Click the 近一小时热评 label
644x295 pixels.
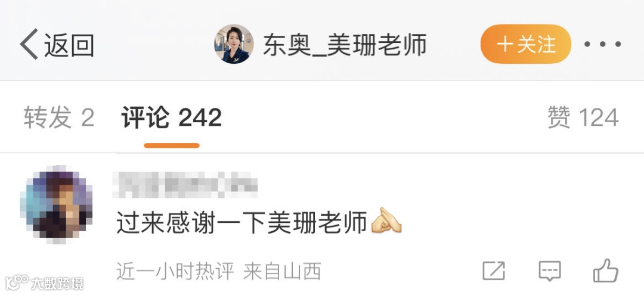[x=175, y=271]
